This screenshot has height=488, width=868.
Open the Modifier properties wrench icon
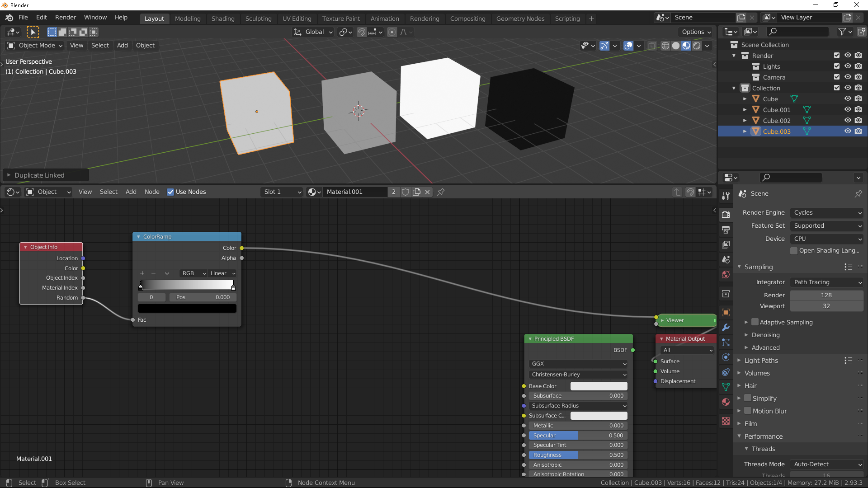pyautogui.click(x=726, y=328)
